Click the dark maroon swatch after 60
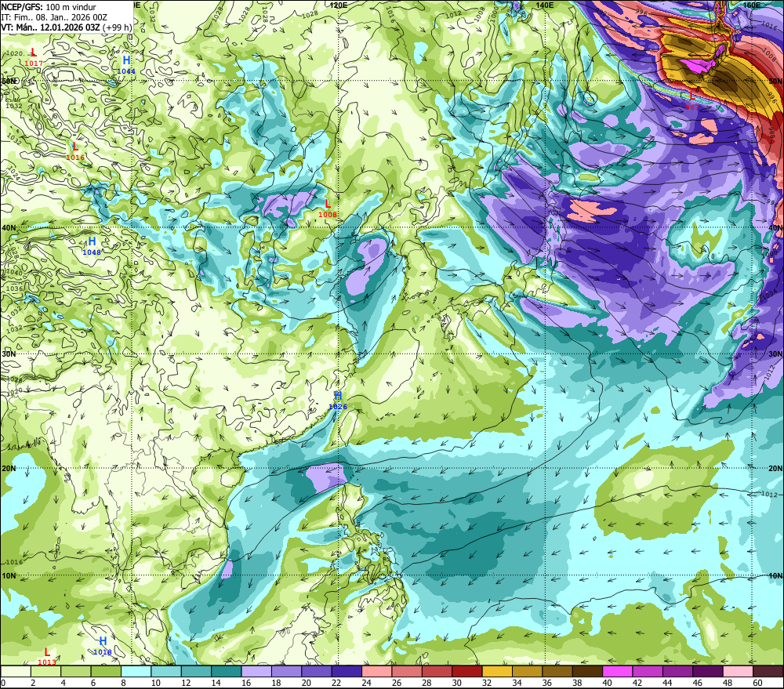The height and width of the screenshot is (689, 784). (768, 672)
